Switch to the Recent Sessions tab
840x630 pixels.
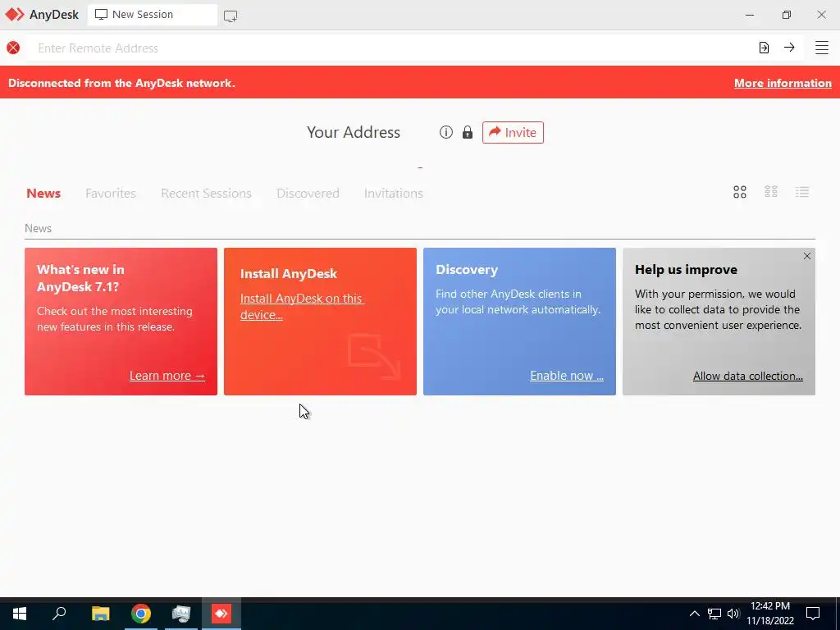tap(206, 194)
